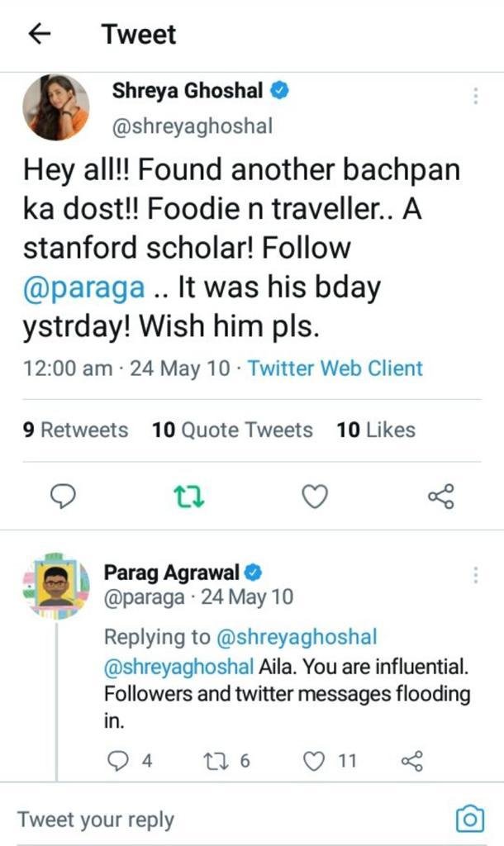Open Shreya Ghoshal's profile picture
The height and width of the screenshot is (846, 504).
55,107
